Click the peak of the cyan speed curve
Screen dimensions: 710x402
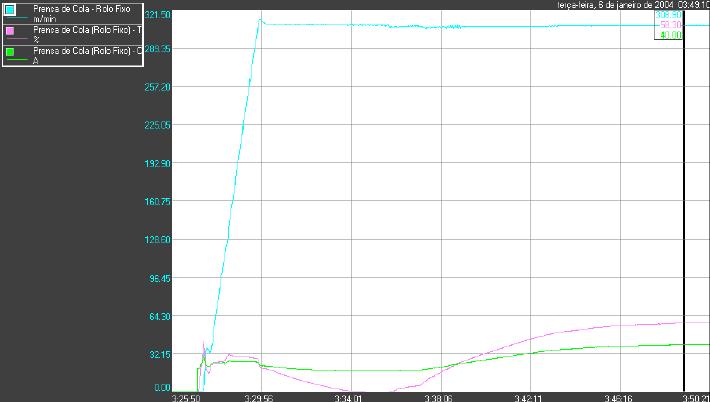pyautogui.click(x=260, y=18)
